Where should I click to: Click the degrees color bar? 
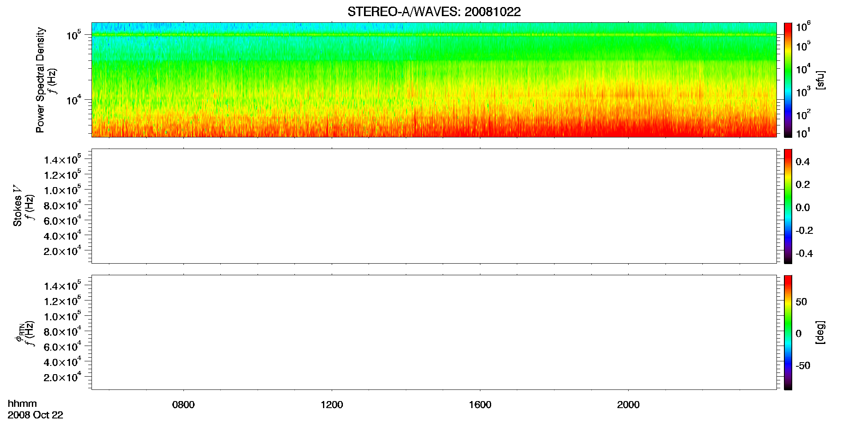[x=788, y=332]
